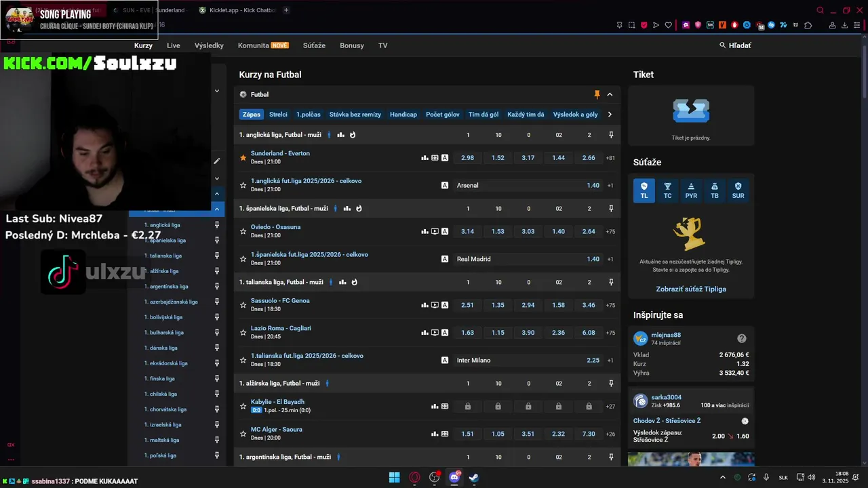This screenshot has height=488, width=868.
Task: Star the 1.talianska fut.liga celkovo row
Action: [243, 360]
